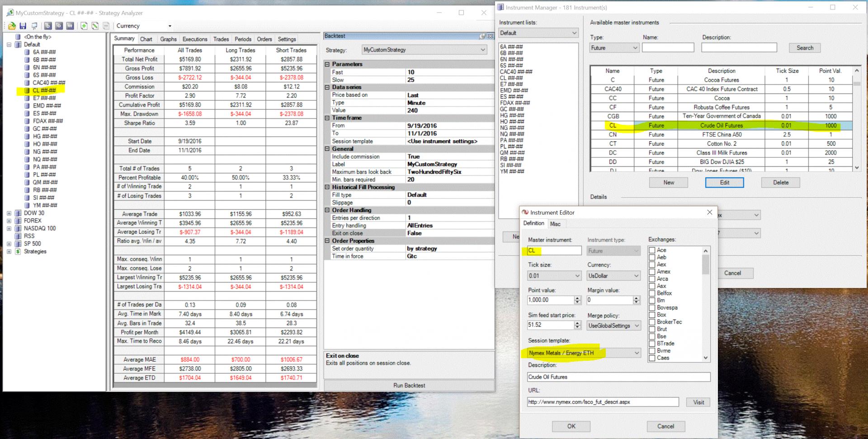The image size is (868, 439).
Task: Click the presentation screen icon beside save
Action: pos(34,26)
